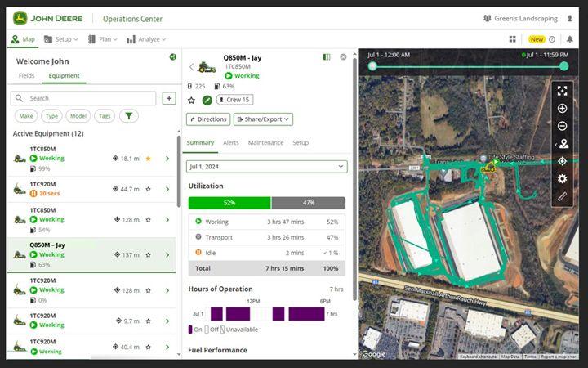Toggle star on Q850M - Jay list row
Image resolution: width=588 pixels, height=368 pixels.
tap(149, 255)
